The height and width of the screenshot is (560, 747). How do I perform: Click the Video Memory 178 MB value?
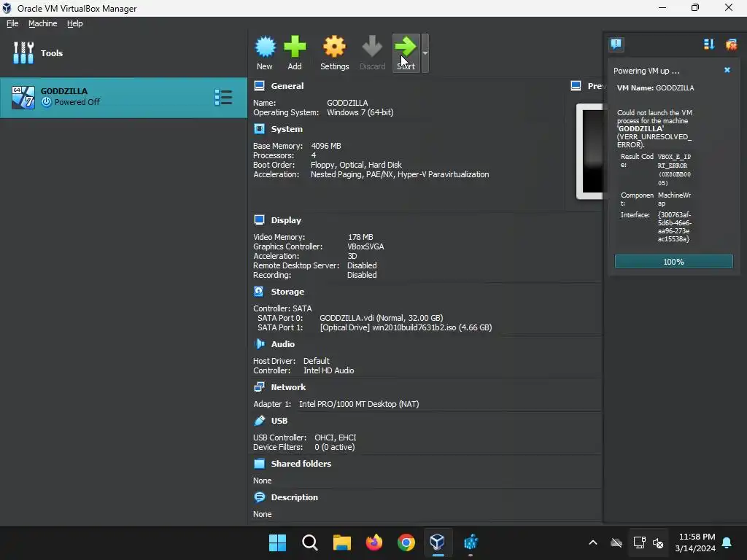point(360,237)
